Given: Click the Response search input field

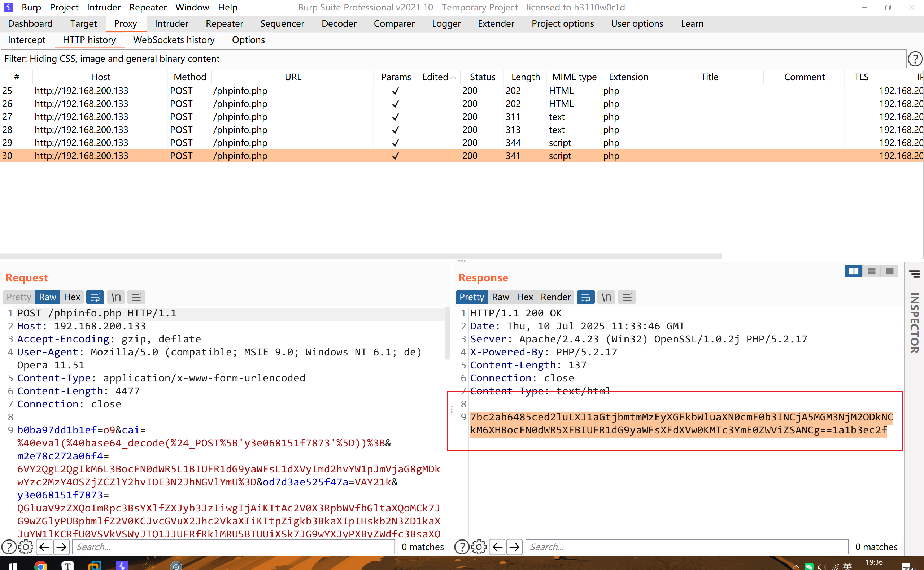Looking at the screenshot, I should pyautogui.click(x=686, y=547).
